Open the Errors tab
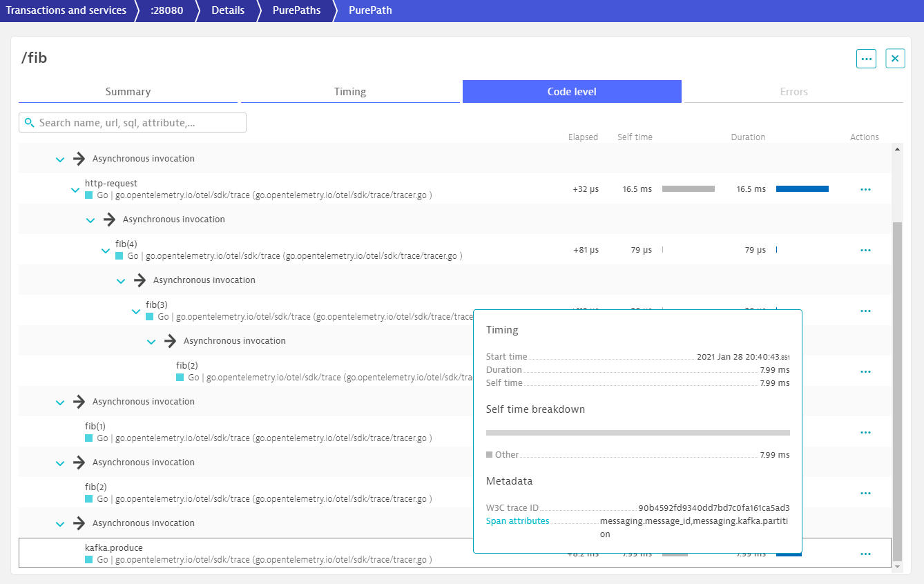 793,92
